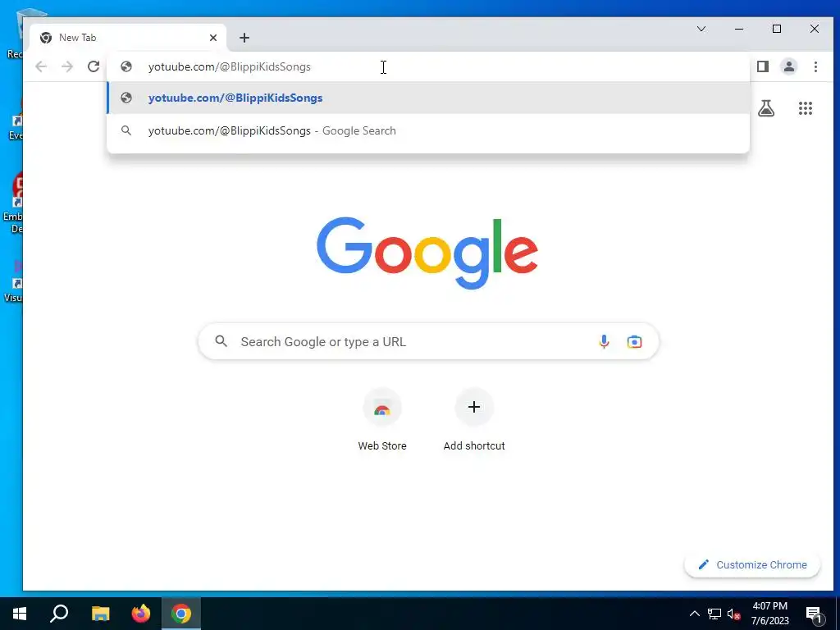Screen dimensions: 840x630
Task: Open File Explorer from the taskbar
Action: click(100, 614)
